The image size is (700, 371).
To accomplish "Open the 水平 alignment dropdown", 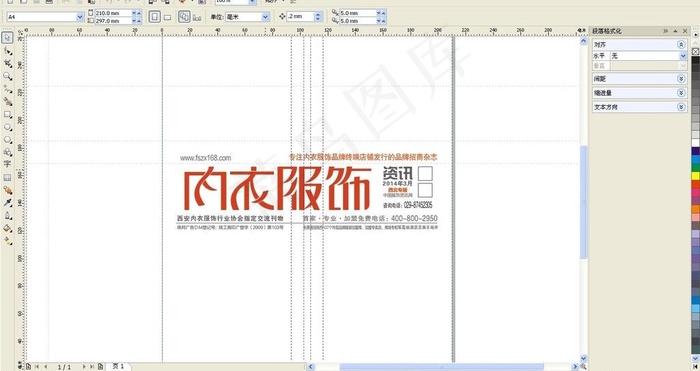I will click(683, 56).
